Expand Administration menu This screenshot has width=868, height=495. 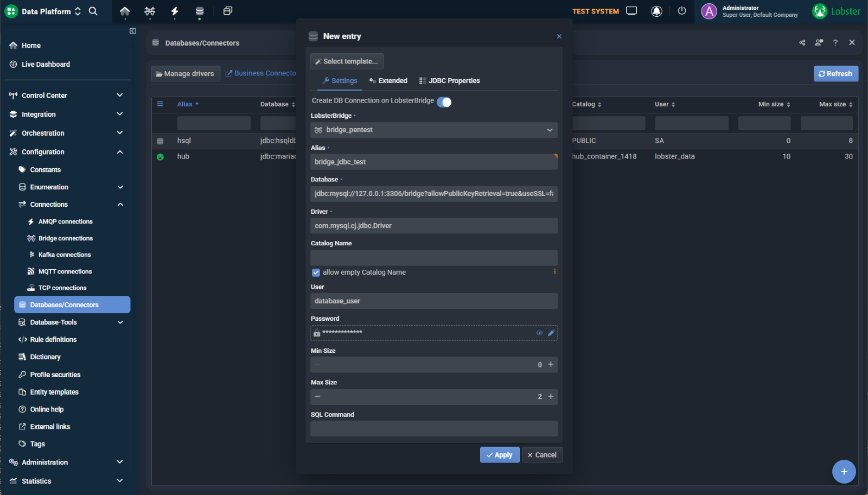(x=66, y=462)
